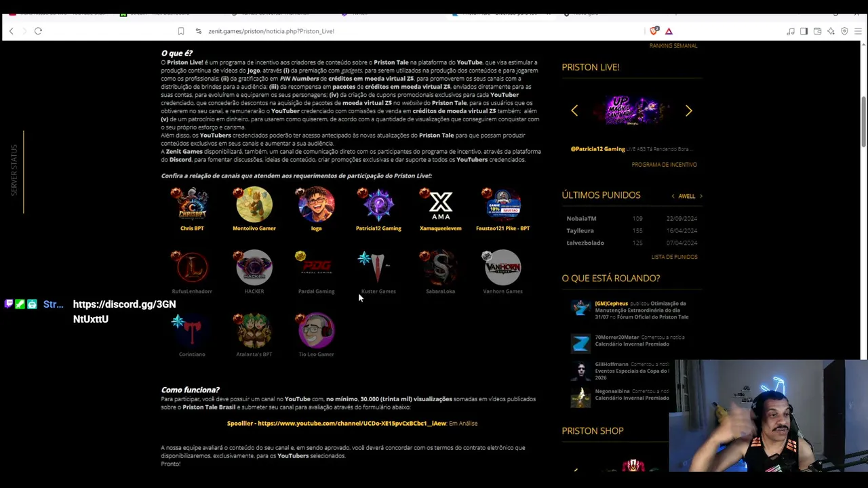Open the Corintiano channel avatar
This screenshot has width=868, height=488.
point(192,330)
